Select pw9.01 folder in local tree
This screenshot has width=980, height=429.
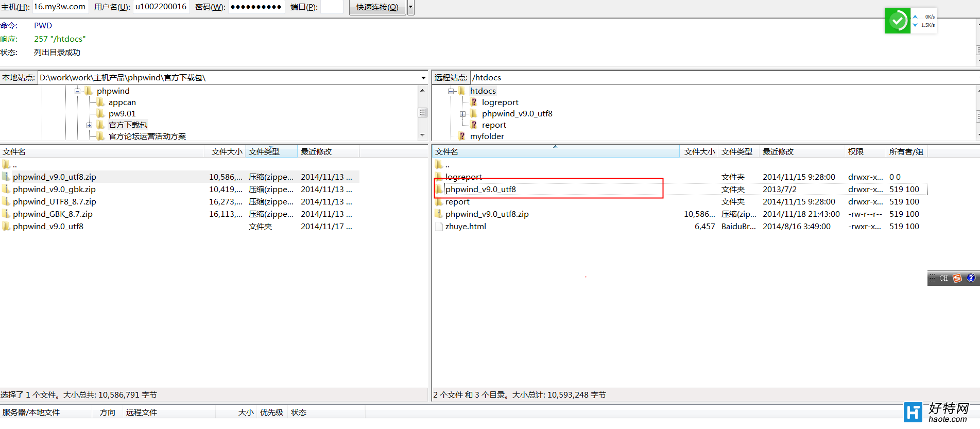tap(122, 114)
